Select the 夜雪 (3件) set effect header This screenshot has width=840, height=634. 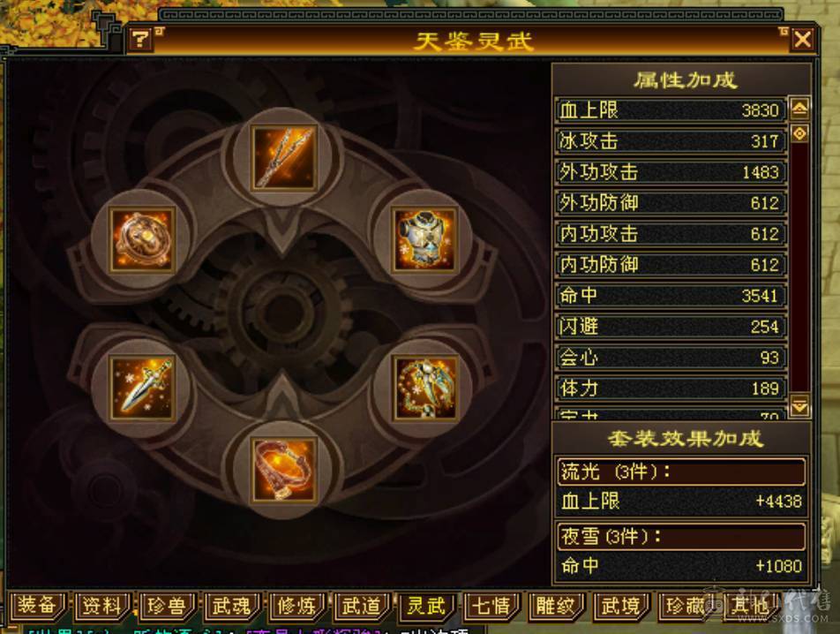coord(681,537)
